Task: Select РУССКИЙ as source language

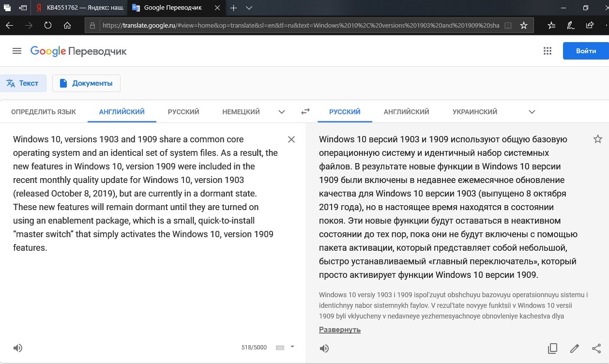Action: [x=183, y=112]
